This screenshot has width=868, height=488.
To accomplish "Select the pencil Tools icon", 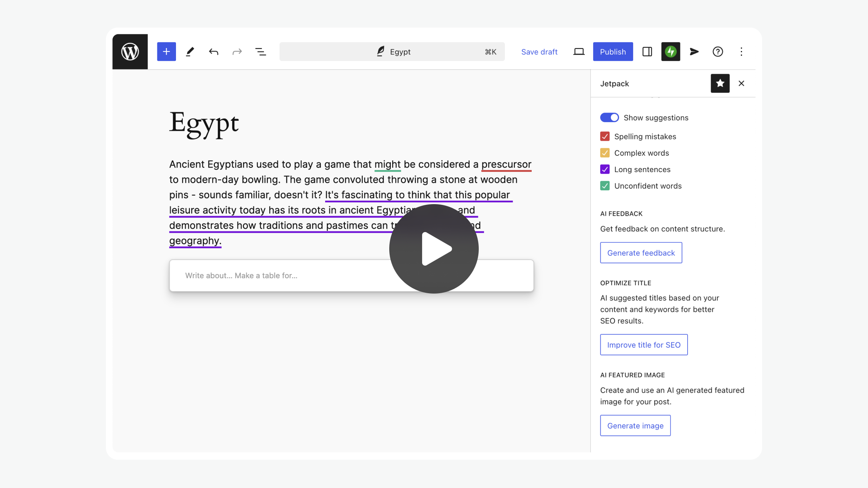I will pyautogui.click(x=190, y=51).
